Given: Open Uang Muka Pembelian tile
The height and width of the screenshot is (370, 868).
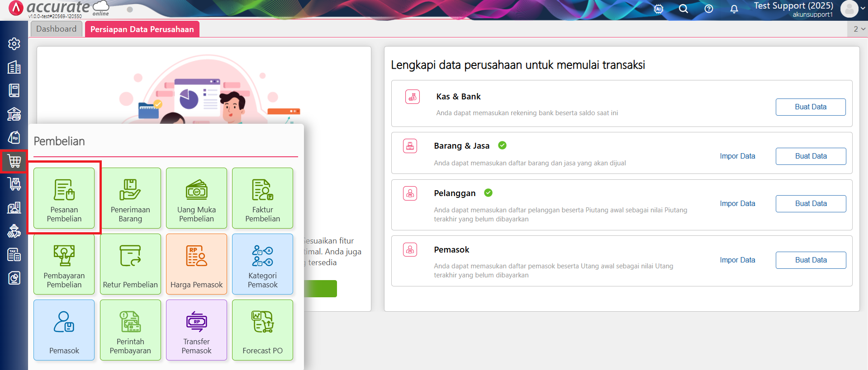Looking at the screenshot, I should click(x=196, y=198).
